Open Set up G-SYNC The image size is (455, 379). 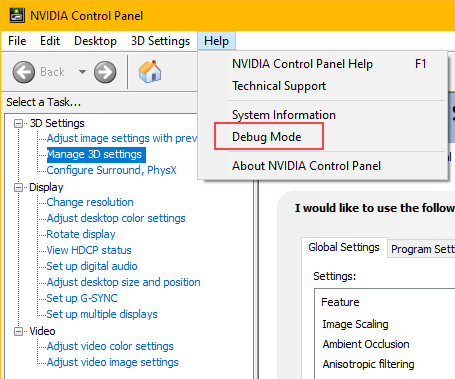(x=82, y=298)
